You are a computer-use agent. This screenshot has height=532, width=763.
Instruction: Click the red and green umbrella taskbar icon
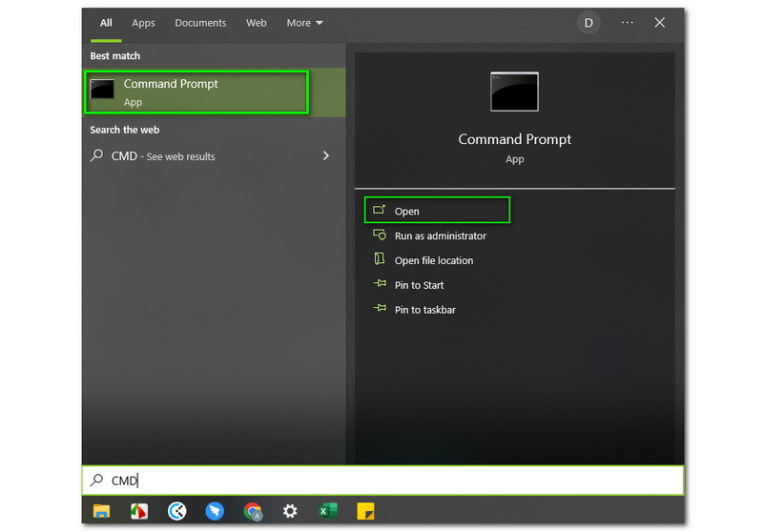pyautogui.click(x=138, y=512)
